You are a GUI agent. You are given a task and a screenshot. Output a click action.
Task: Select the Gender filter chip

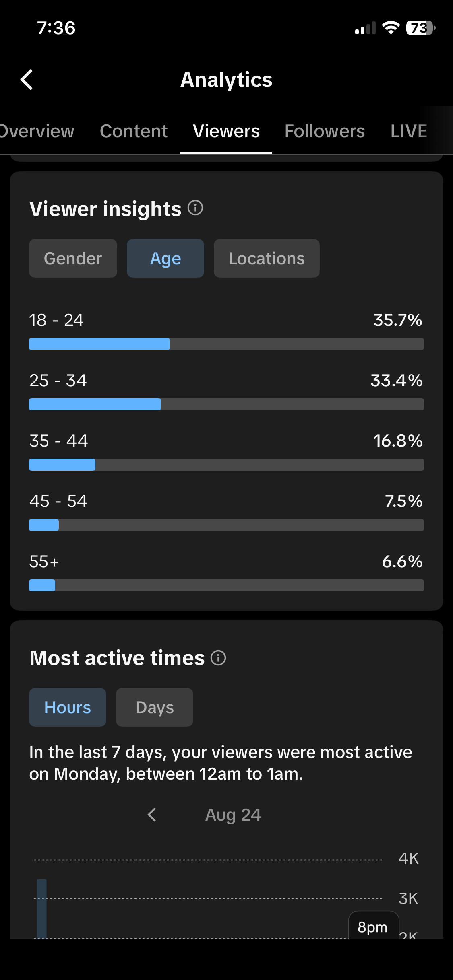pyautogui.click(x=73, y=258)
